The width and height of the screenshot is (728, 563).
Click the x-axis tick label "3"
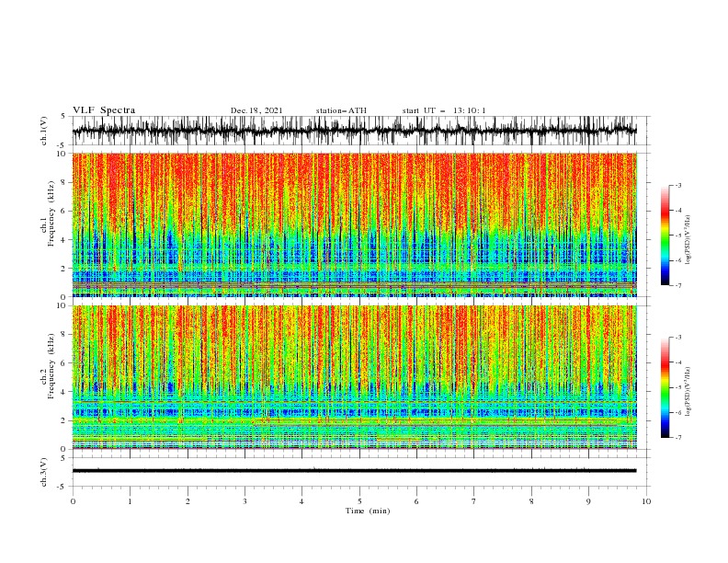coord(245,501)
